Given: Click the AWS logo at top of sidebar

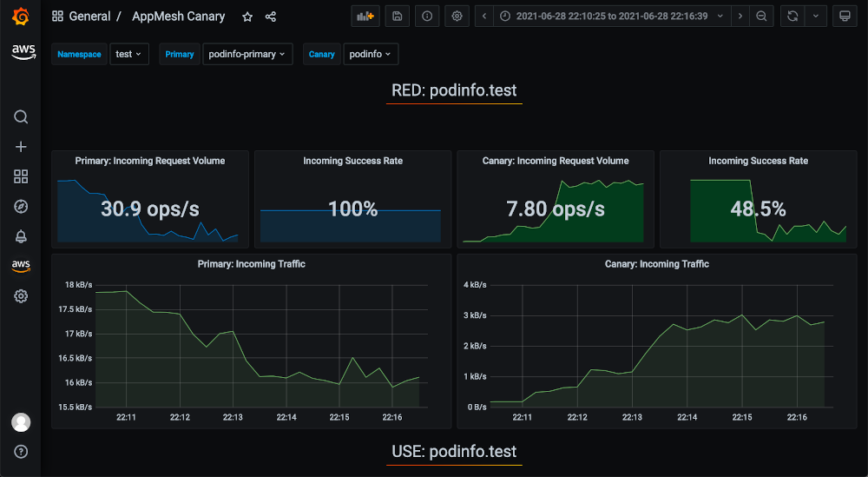Looking at the screenshot, I should tap(23, 52).
